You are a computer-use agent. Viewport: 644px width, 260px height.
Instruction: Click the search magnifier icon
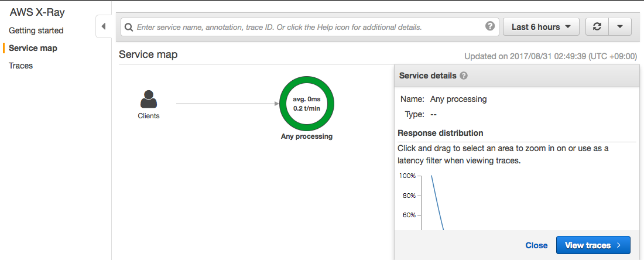[129, 27]
